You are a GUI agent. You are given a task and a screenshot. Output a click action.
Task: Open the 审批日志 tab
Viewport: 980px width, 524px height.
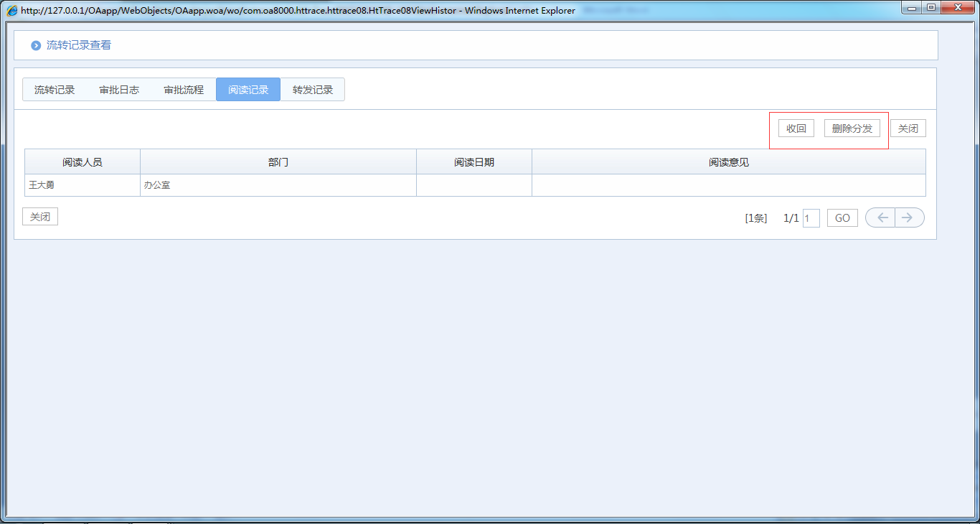119,90
